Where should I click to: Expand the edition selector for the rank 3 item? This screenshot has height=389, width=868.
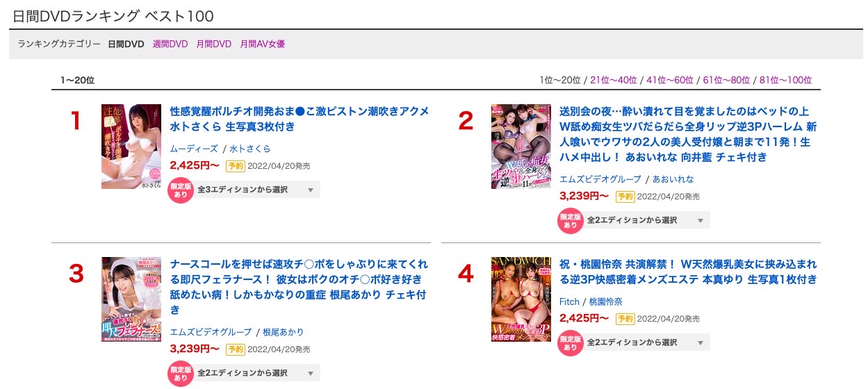[x=256, y=373]
